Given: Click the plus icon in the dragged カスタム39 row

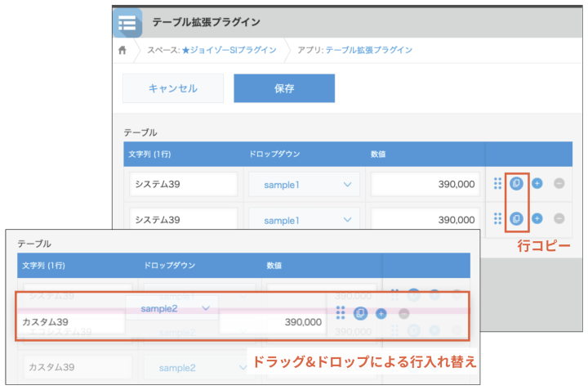Looking at the screenshot, I should pos(381,313).
